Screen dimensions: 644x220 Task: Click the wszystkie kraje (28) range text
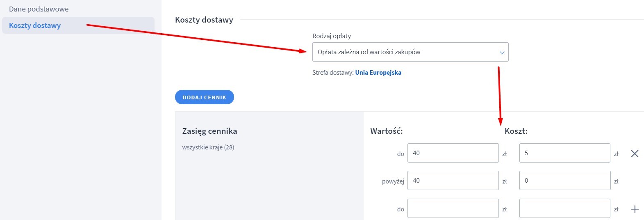tap(208, 147)
